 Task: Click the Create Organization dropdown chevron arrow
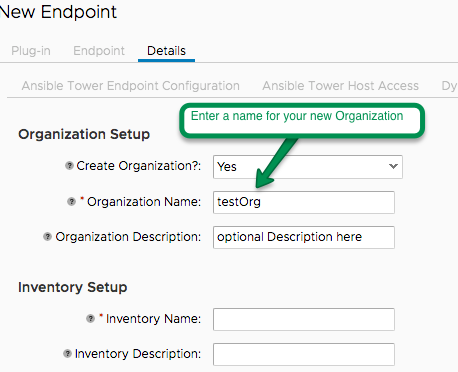393,166
